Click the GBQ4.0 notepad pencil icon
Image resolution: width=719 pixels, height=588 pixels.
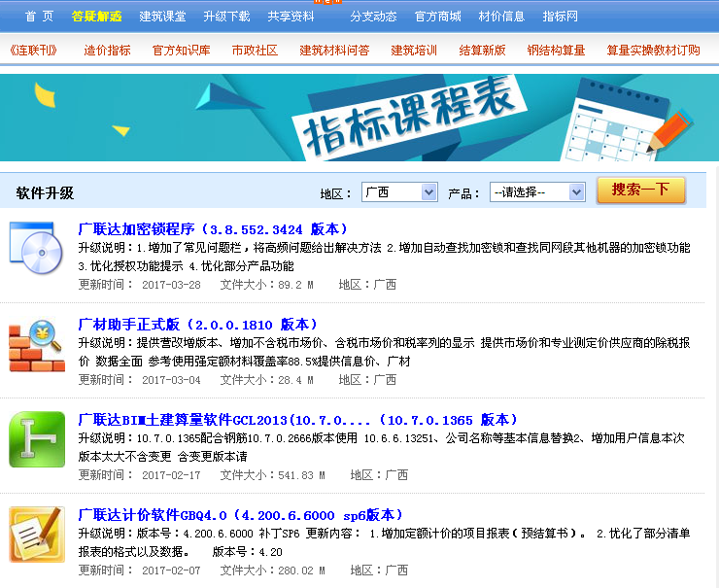tap(37, 535)
